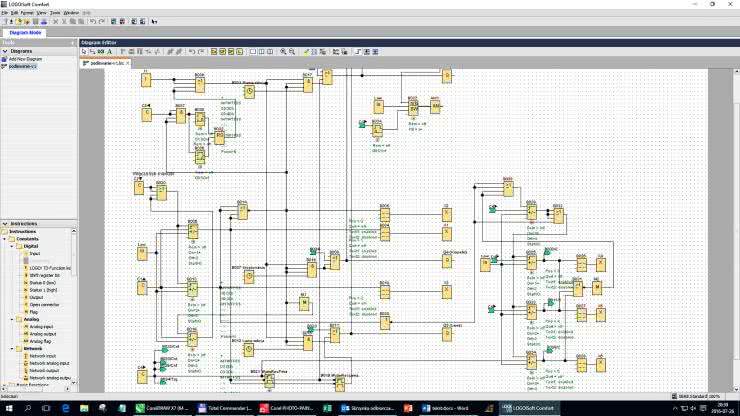Select Open connector in constants list
The width and height of the screenshot is (740, 416).
click(x=38, y=304)
